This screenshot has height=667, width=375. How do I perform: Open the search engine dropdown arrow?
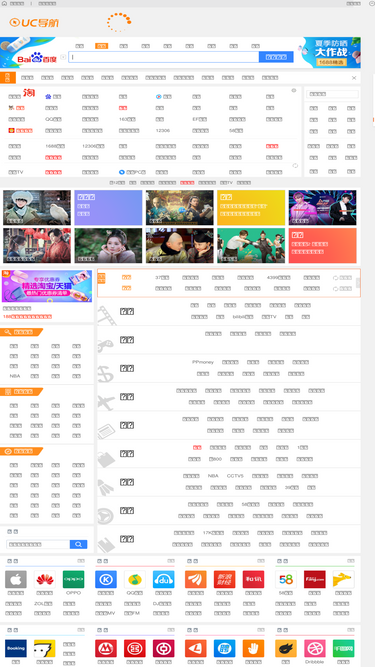tap(63, 57)
